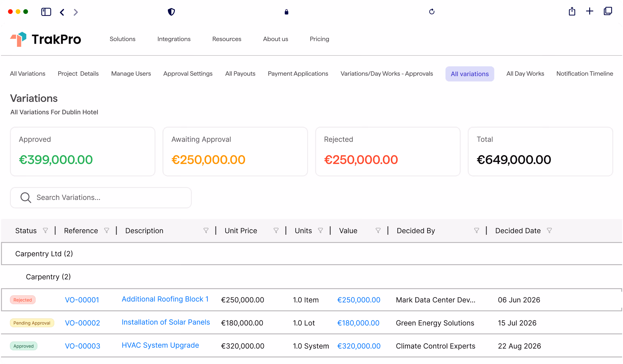This screenshot has width=623, height=364.
Task: Click 'Climate Control Experts' cell
Action: (435, 346)
